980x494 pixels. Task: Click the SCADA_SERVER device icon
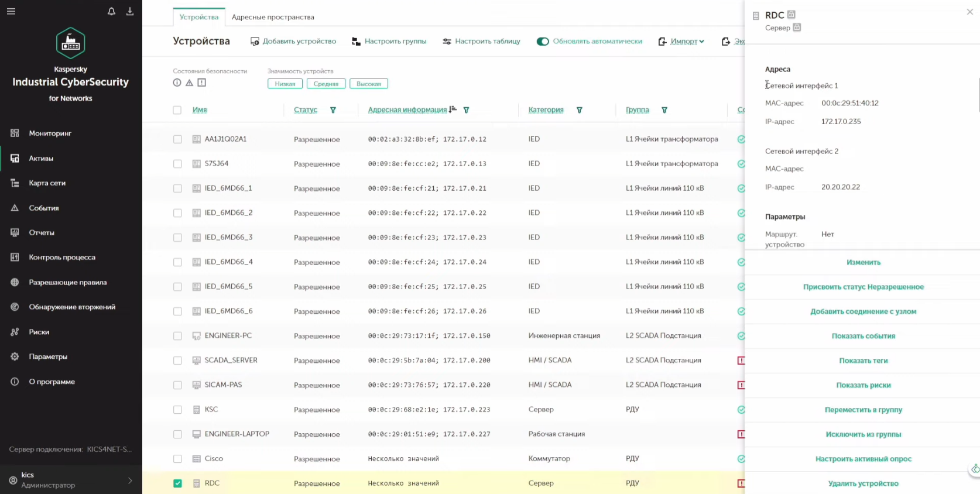pyautogui.click(x=197, y=361)
